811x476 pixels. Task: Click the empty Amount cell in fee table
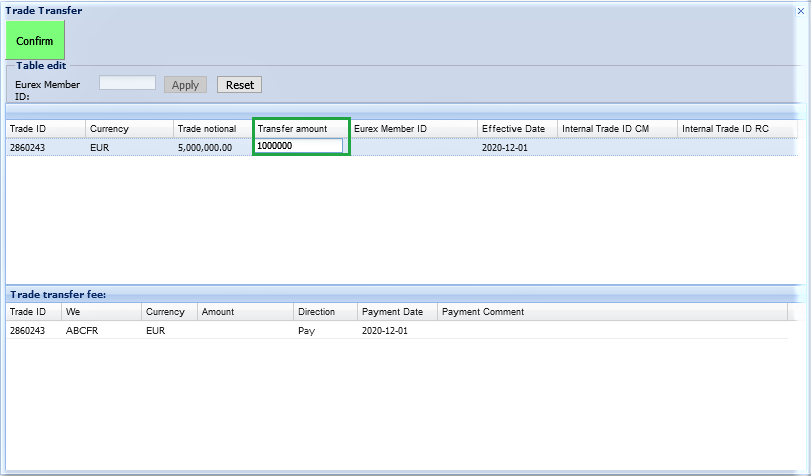[245, 330]
